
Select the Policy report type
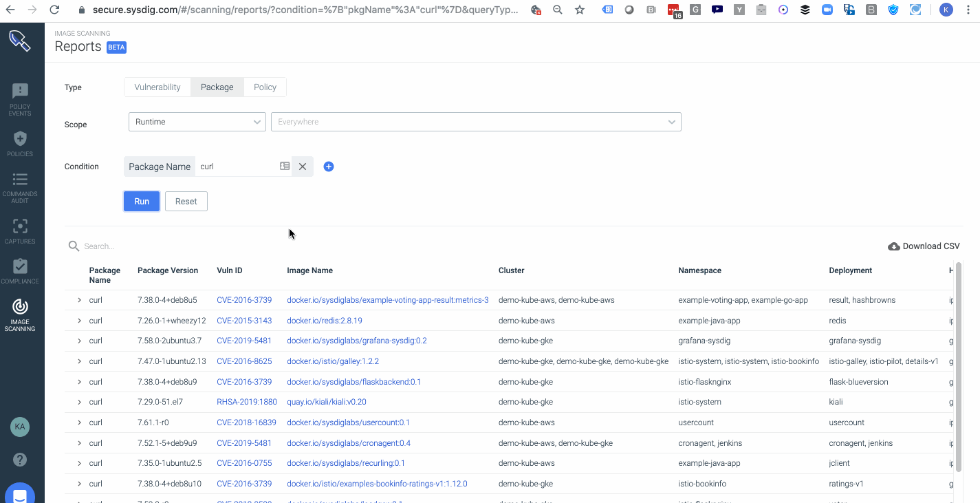[x=265, y=87]
